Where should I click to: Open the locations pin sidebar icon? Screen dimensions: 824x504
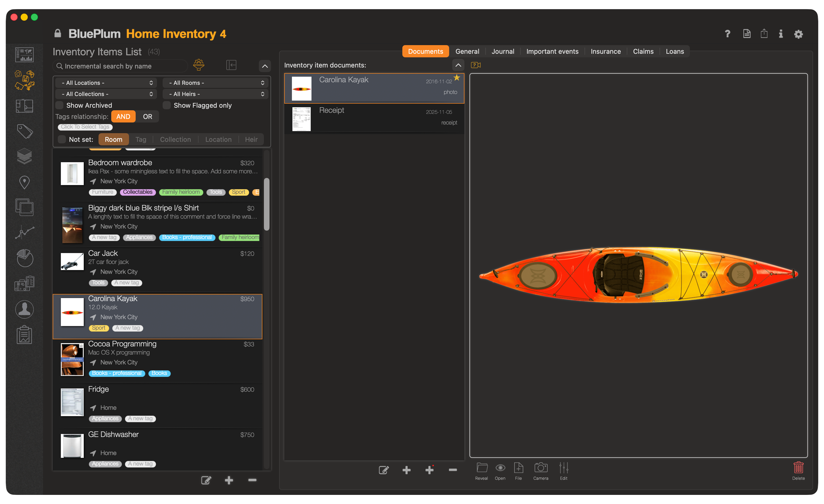coord(25,183)
